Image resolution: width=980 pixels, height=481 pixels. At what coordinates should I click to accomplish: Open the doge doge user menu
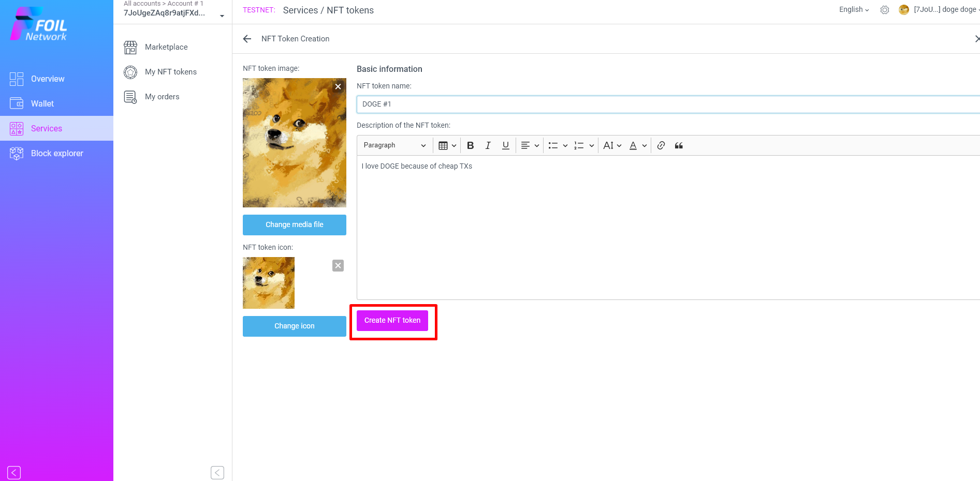[946, 10]
